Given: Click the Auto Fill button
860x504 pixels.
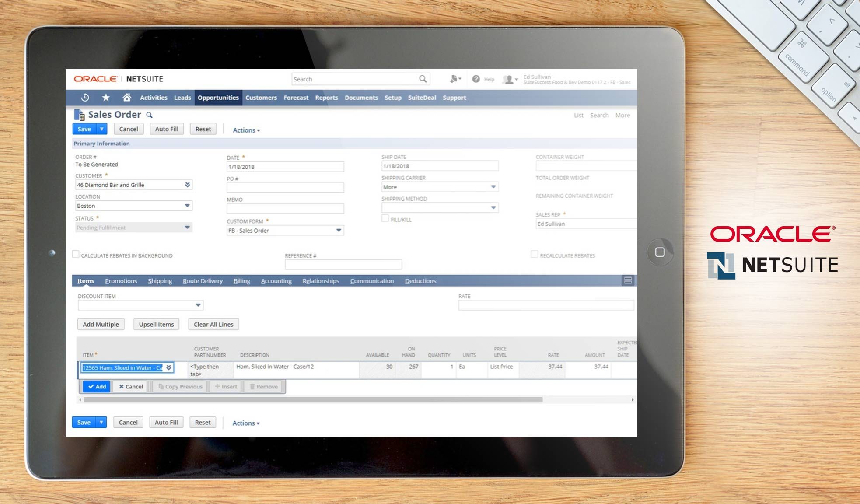Looking at the screenshot, I should [166, 129].
